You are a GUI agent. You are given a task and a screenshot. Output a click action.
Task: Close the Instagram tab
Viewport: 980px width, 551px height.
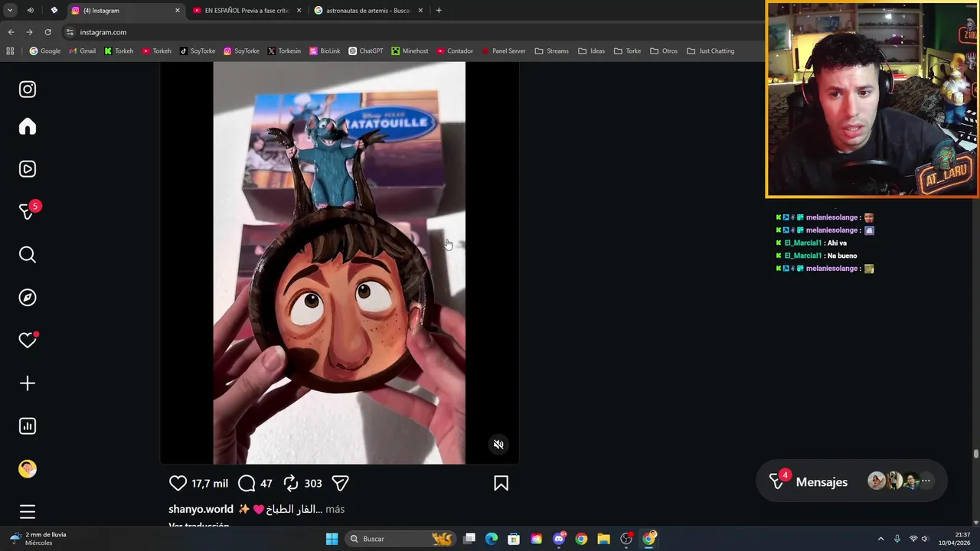[x=178, y=11]
